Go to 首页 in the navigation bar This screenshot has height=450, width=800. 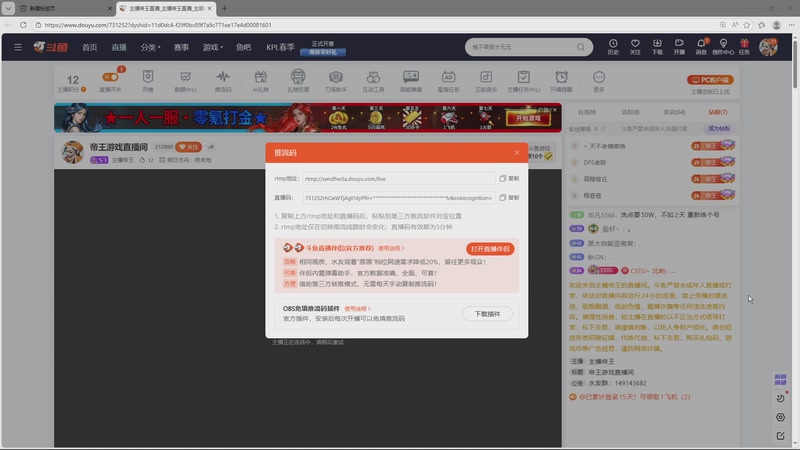[x=90, y=47]
